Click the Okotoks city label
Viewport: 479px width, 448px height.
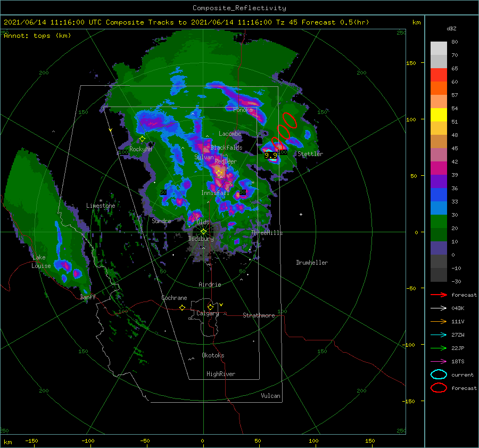(213, 355)
